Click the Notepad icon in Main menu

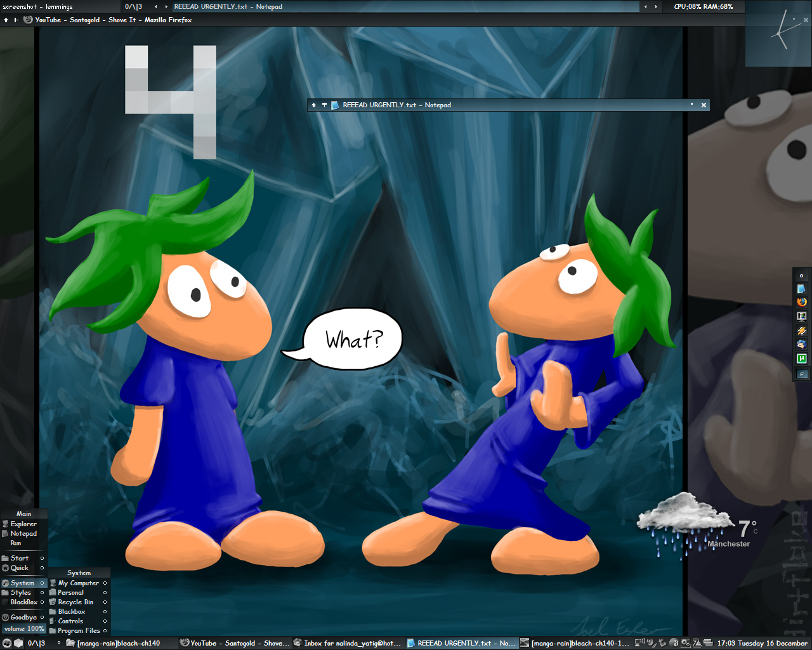tap(5, 533)
